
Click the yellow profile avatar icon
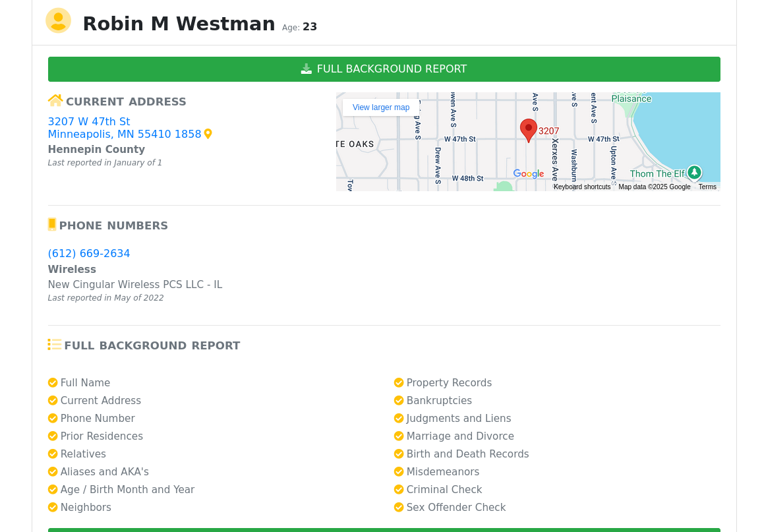point(58,21)
